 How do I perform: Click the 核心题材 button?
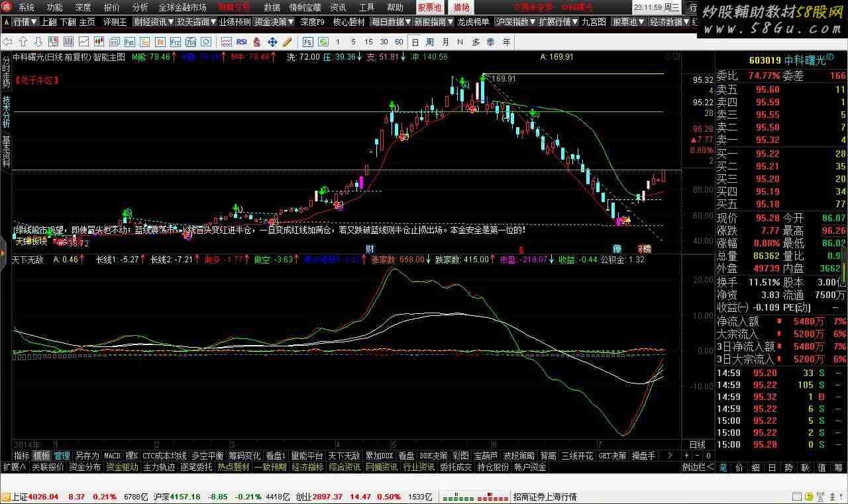(349, 22)
